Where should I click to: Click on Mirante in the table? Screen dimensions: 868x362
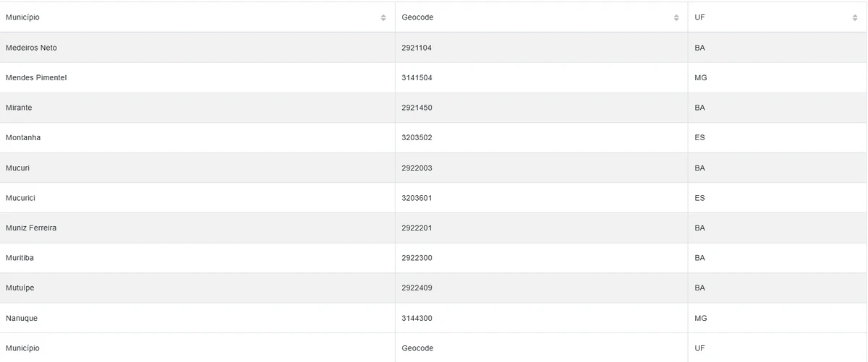pos(19,108)
